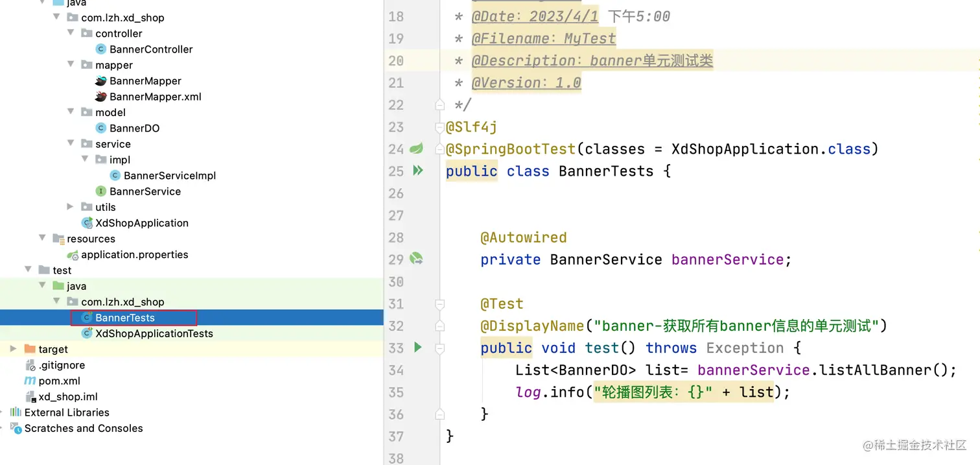Screen dimensions: 980x465
Task: Click the resources folder icon
Action: tap(58, 239)
